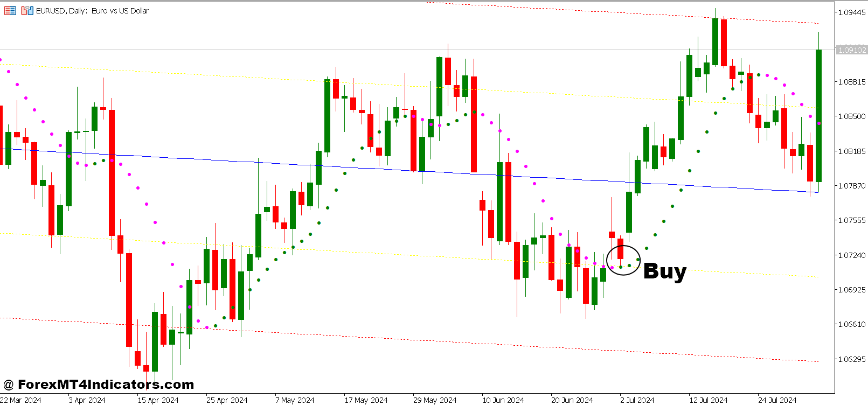Viewport: 868px width, 405px height.
Task: Click the "12 Jul 2024" date label
Action: pyautogui.click(x=708, y=400)
